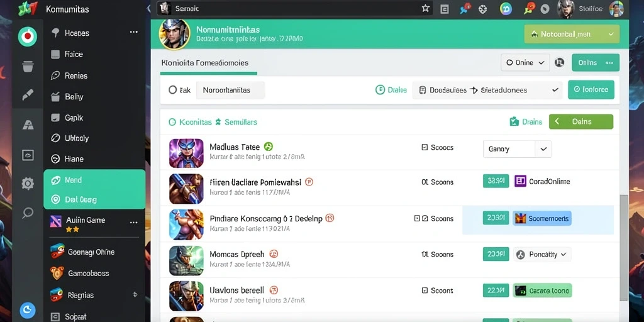The height and width of the screenshot is (322, 644).
Task: Click the warning triangle icon in left rail
Action: tap(28, 125)
